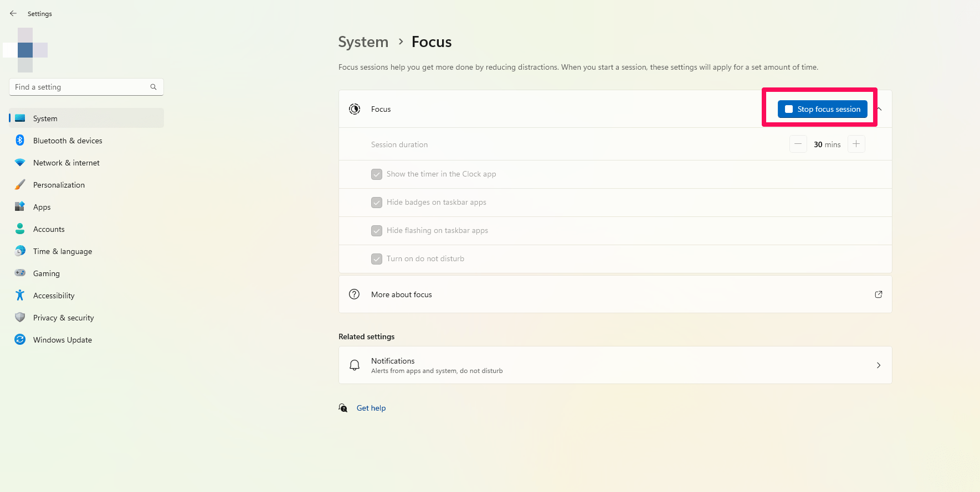Viewport: 980px width, 492px height.
Task: Go to Personalization settings
Action: [59, 185]
